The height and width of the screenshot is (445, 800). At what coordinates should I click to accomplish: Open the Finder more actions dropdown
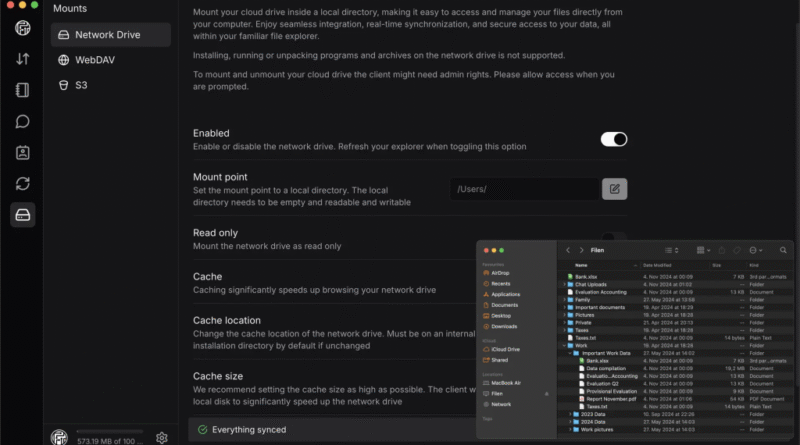pyautogui.click(x=756, y=250)
